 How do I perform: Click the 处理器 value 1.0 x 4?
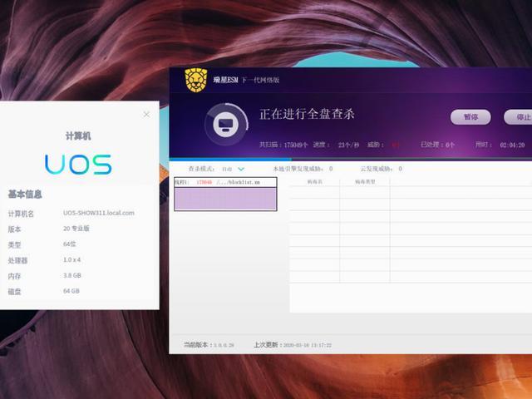coord(72,259)
